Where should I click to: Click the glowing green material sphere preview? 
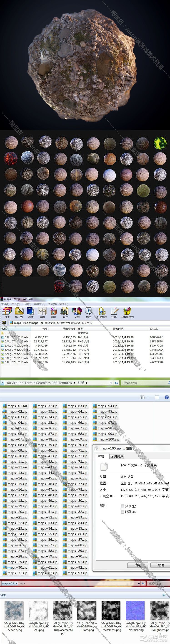click(160, 143)
